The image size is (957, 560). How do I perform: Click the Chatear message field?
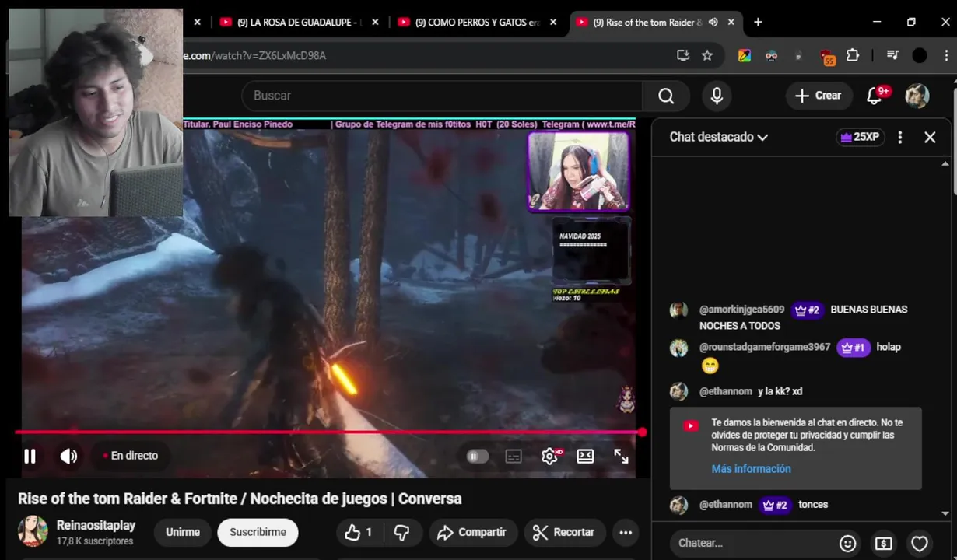751,543
